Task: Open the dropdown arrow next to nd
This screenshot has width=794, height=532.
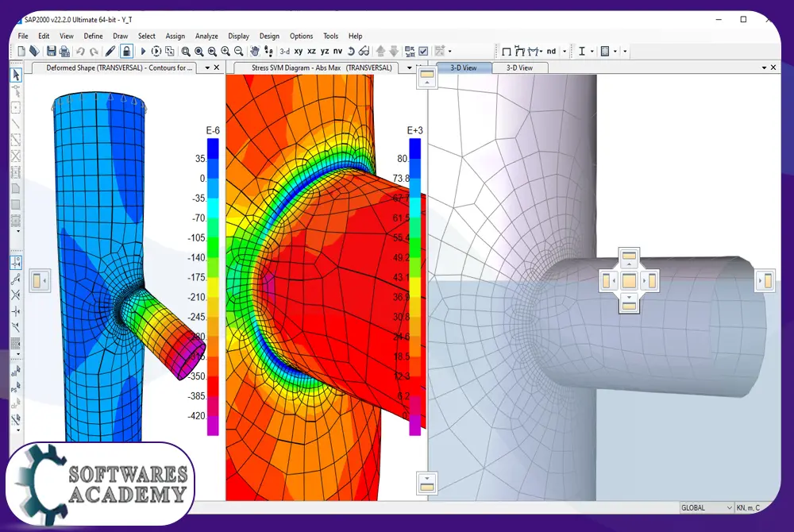Action: [565, 51]
